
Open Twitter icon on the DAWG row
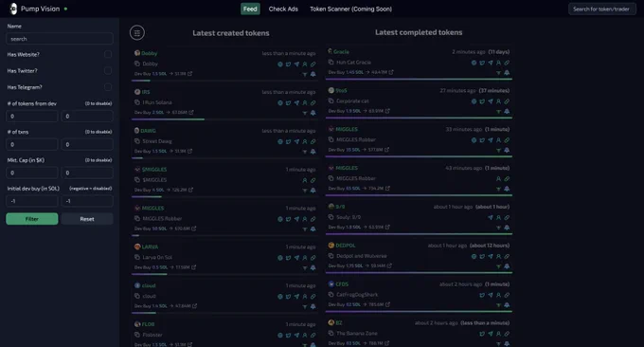coord(288,141)
